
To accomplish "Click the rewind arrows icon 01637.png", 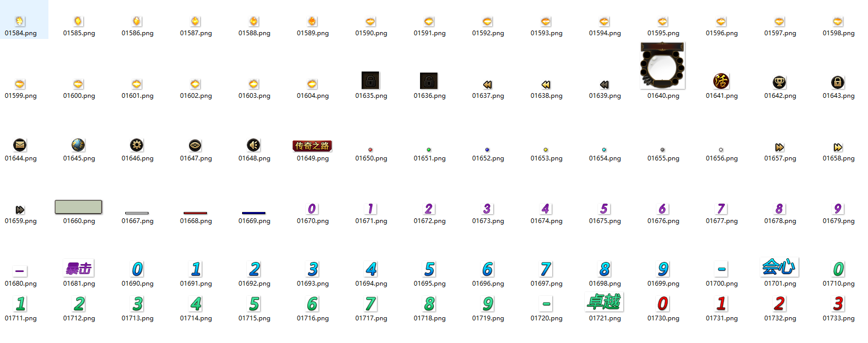I will [x=487, y=85].
